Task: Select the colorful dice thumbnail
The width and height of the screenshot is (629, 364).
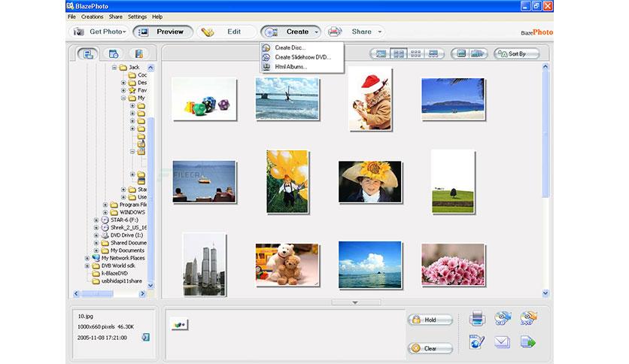Action: pyautogui.click(x=204, y=99)
